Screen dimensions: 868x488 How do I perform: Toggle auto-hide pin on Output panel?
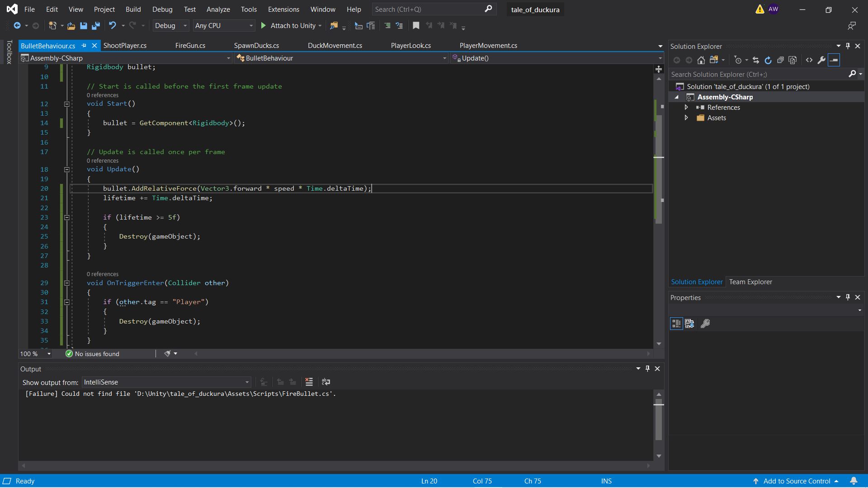tap(647, 369)
